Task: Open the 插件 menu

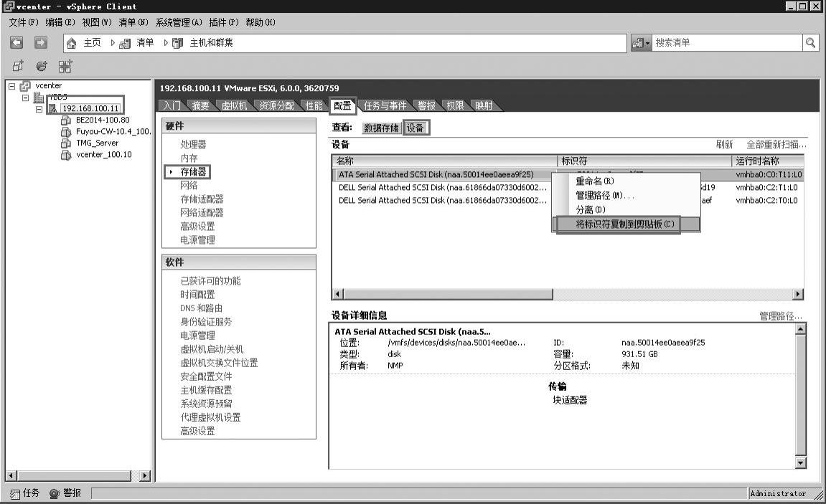Action: [224, 22]
